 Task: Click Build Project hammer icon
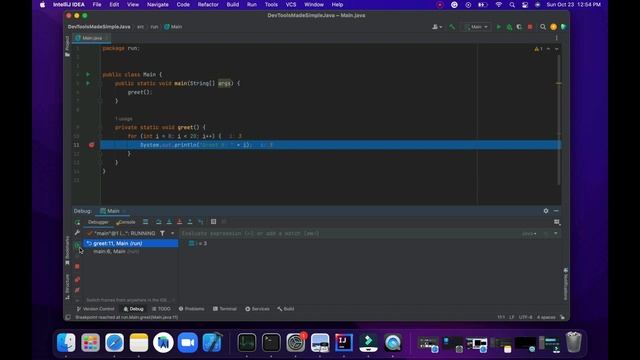click(x=452, y=27)
